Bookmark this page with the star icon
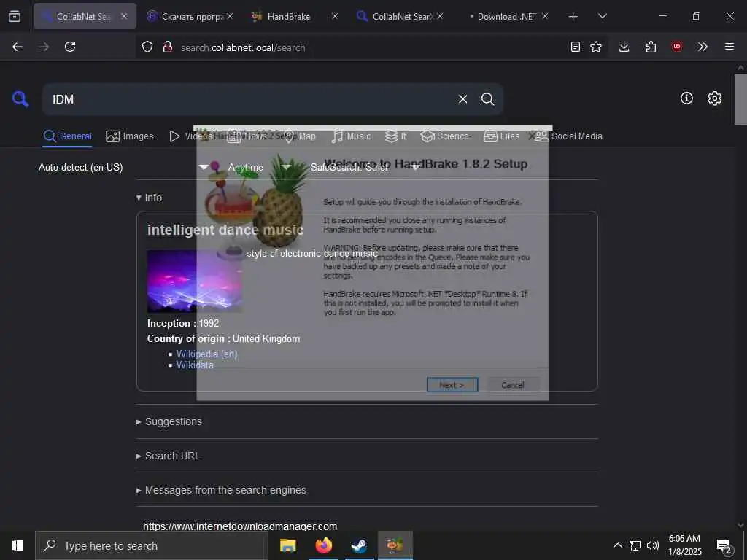747x560 pixels. coord(596,47)
